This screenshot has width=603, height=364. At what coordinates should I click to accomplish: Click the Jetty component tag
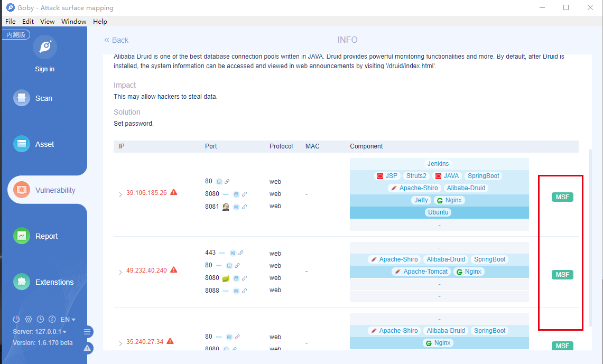pos(421,200)
